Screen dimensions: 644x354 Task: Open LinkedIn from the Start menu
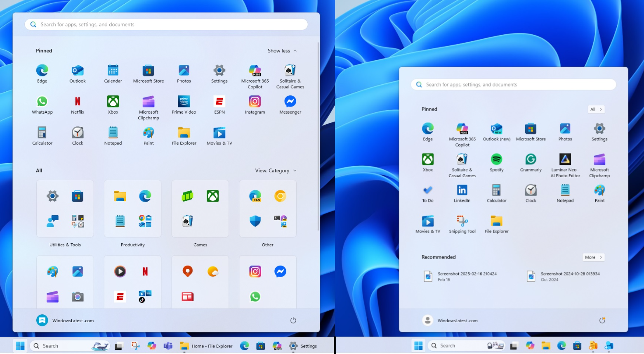462,191
